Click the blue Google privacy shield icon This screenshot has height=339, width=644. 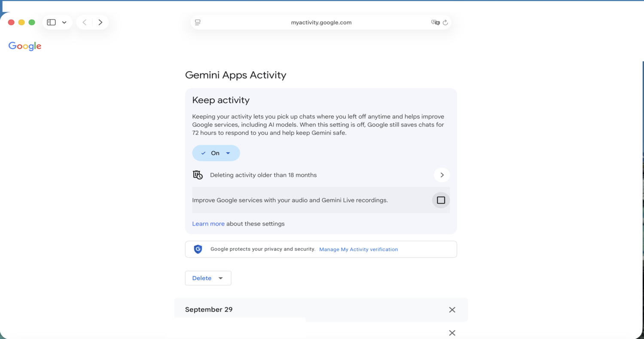coord(198,249)
